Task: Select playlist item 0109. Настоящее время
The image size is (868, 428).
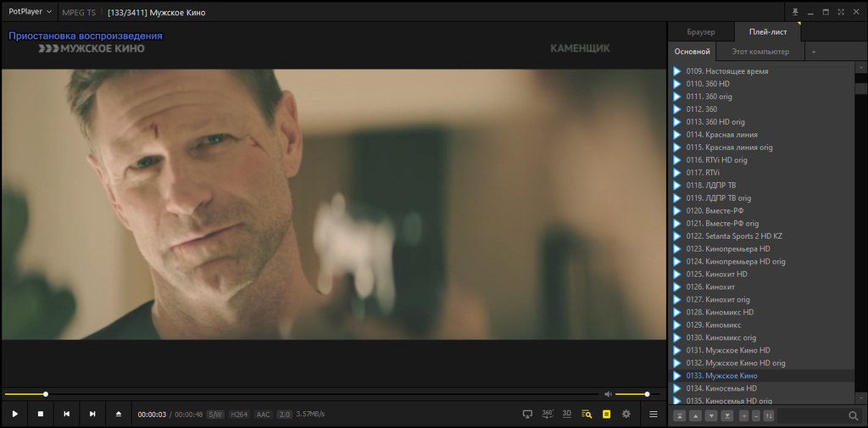Action: pos(762,71)
